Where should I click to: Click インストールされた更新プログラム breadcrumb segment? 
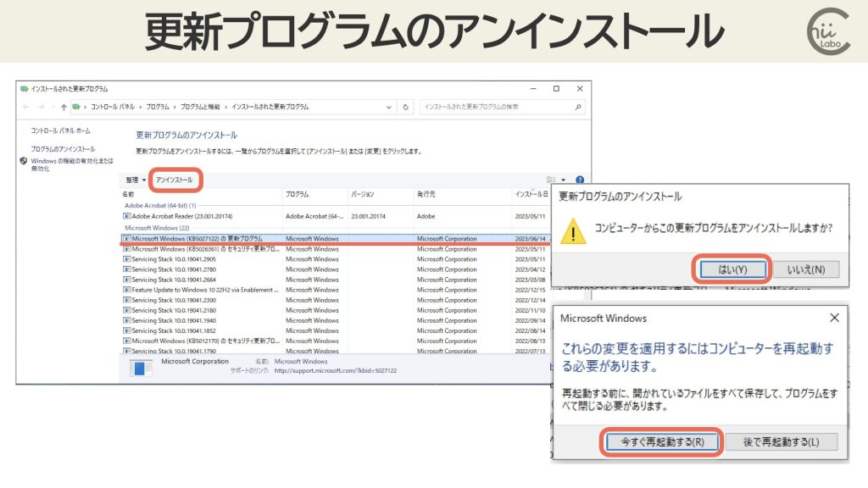(x=270, y=107)
